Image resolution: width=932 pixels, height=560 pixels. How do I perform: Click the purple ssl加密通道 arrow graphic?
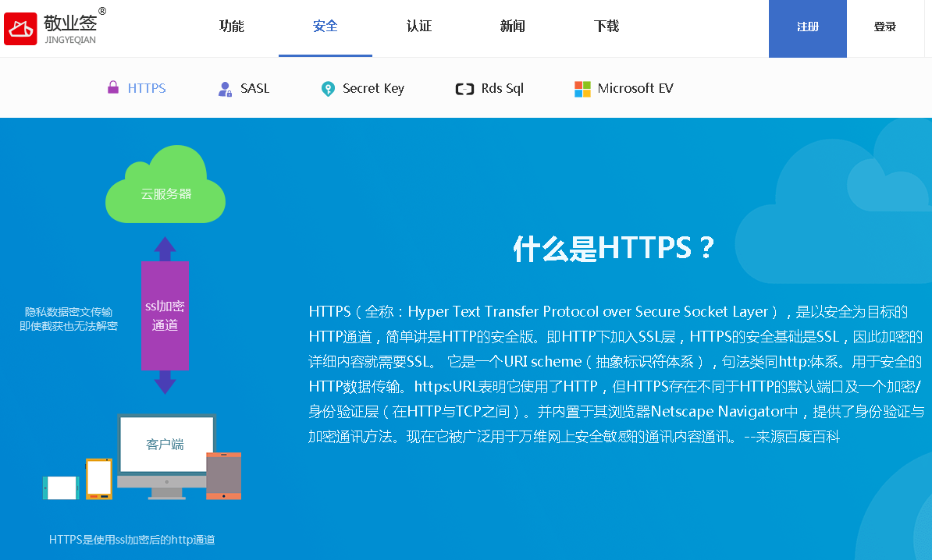[x=165, y=315]
